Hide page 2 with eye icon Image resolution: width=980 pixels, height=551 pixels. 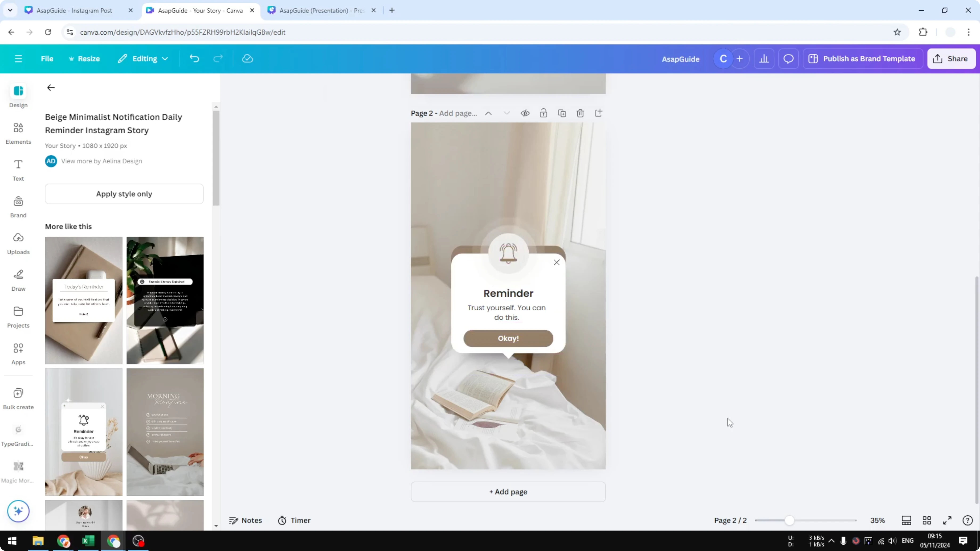[x=525, y=113]
